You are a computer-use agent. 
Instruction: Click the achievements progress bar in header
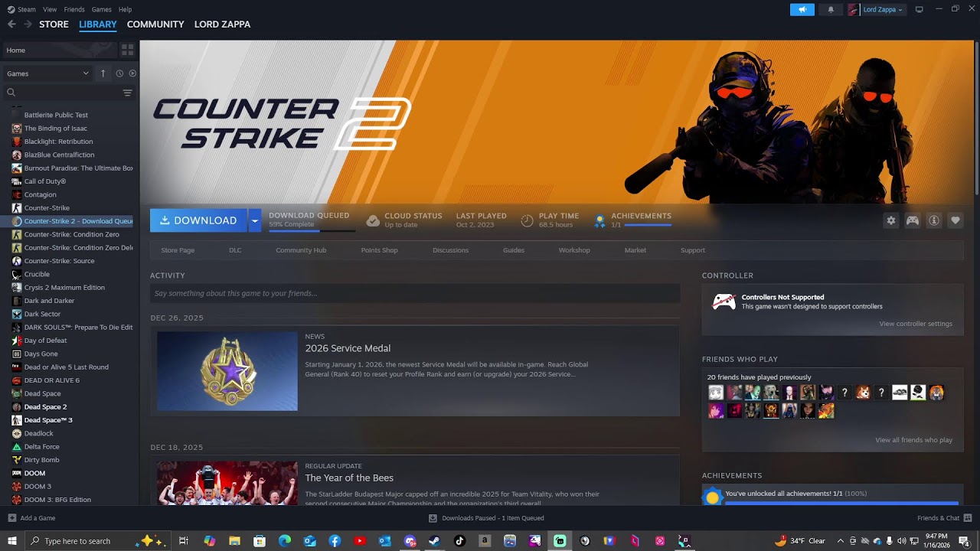[x=648, y=225]
